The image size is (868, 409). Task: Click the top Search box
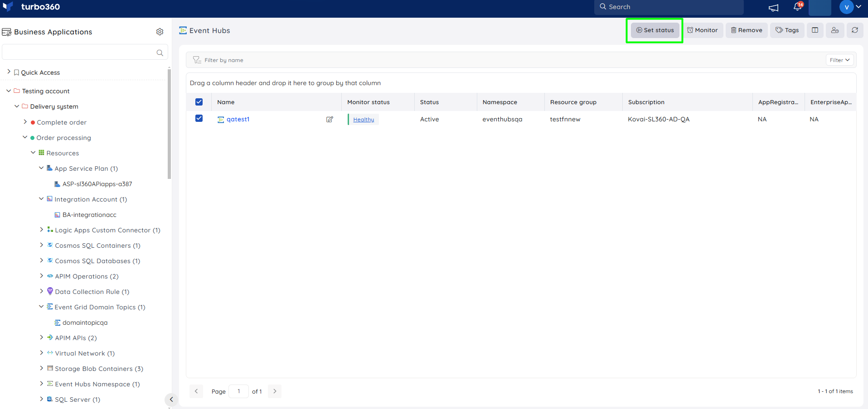[x=669, y=7]
